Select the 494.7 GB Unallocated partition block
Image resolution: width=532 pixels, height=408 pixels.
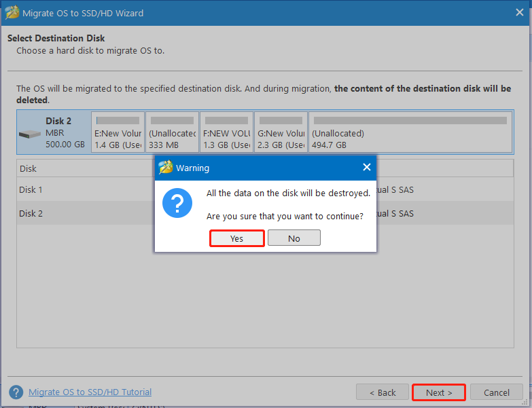pos(410,132)
